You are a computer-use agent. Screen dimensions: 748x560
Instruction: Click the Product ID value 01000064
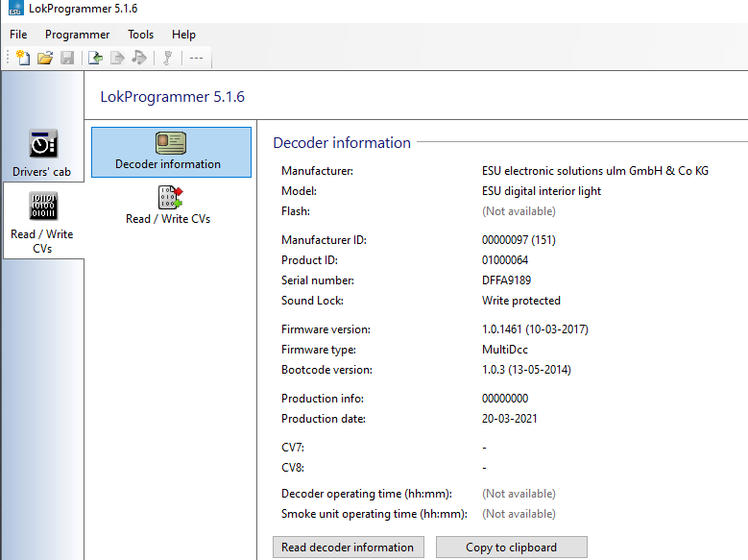505,260
